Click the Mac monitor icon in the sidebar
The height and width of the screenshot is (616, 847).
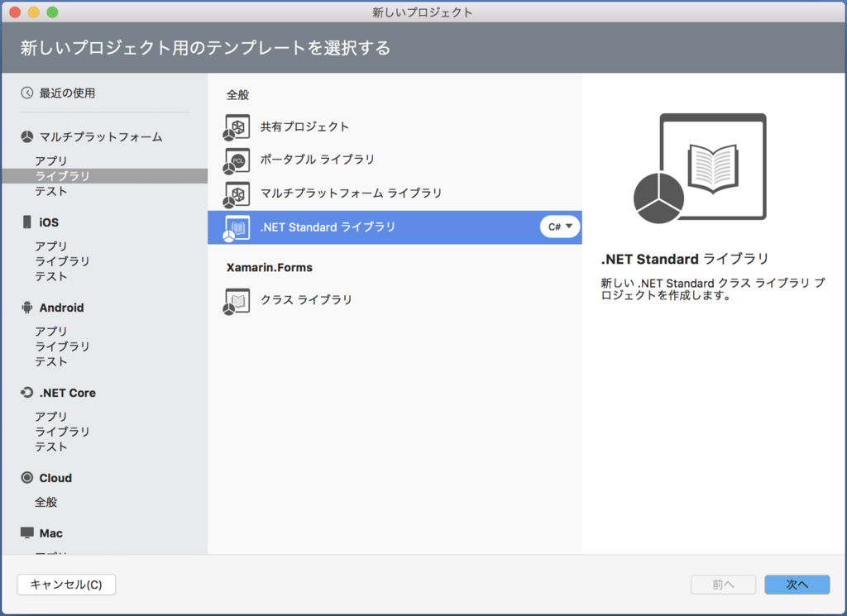pyautogui.click(x=27, y=532)
